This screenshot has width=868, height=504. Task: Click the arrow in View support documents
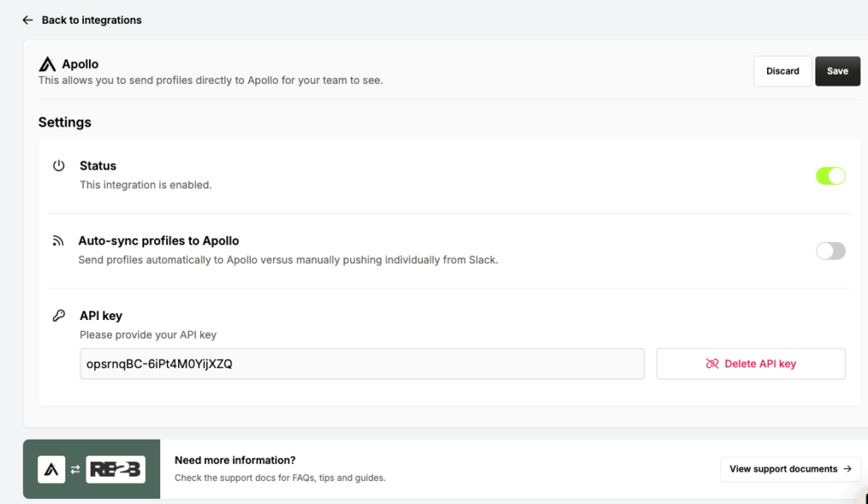click(847, 468)
